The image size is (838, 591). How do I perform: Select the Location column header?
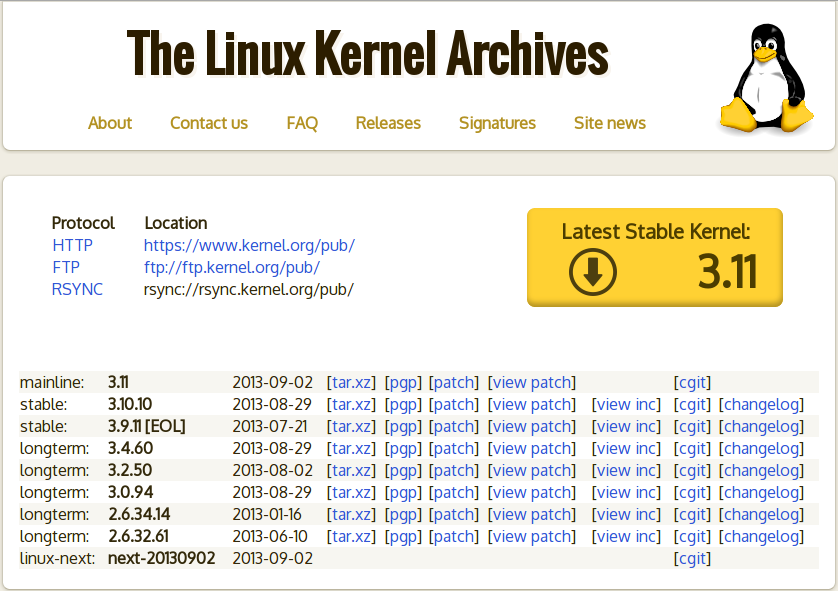pyautogui.click(x=176, y=223)
